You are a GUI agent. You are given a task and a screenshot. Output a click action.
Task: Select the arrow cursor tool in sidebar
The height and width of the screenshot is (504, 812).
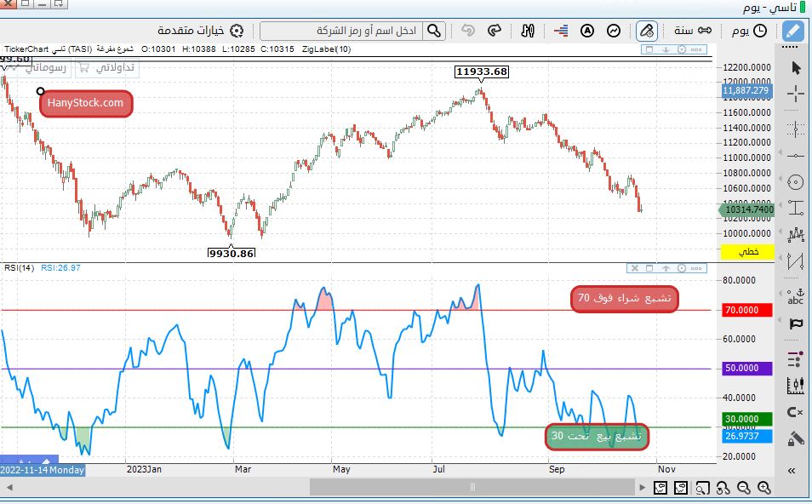coord(795,67)
